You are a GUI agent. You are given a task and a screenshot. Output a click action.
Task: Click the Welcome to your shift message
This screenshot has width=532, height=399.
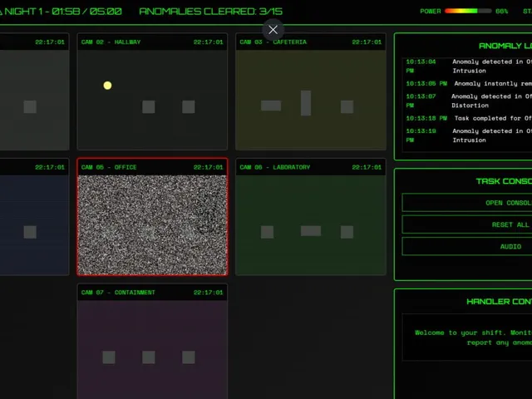coord(473,337)
